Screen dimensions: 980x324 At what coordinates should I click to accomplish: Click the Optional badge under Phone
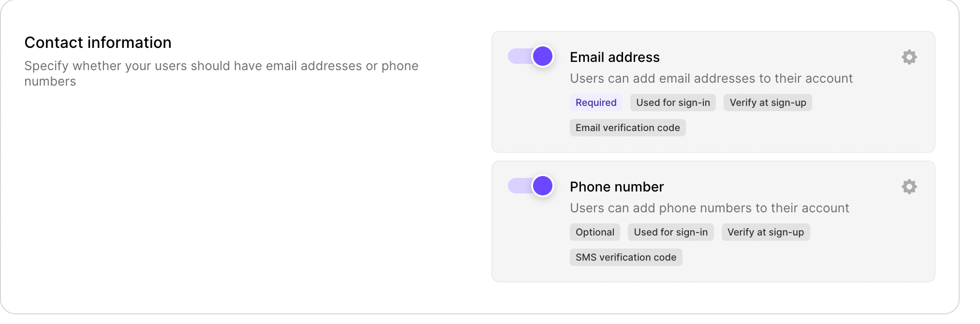point(594,232)
